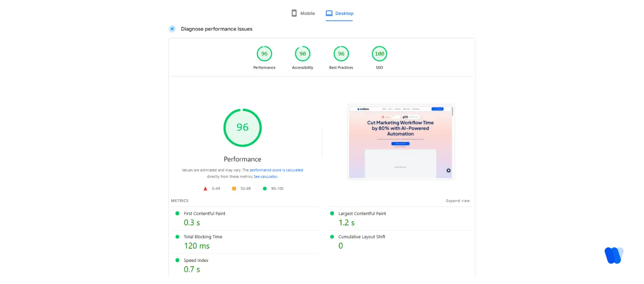Click the large Performance 96 circle gauge

click(242, 128)
